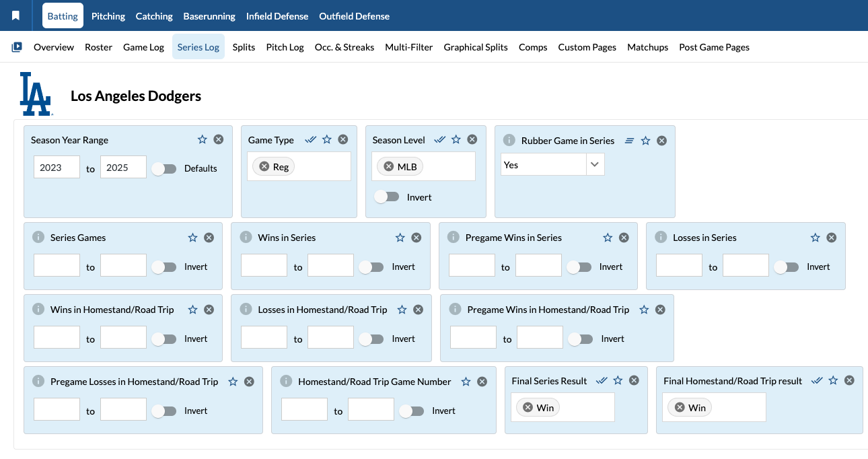Viewport: 868px width, 459px height.
Task: Click the video play icon beside Overview
Action: tap(17, 47)
